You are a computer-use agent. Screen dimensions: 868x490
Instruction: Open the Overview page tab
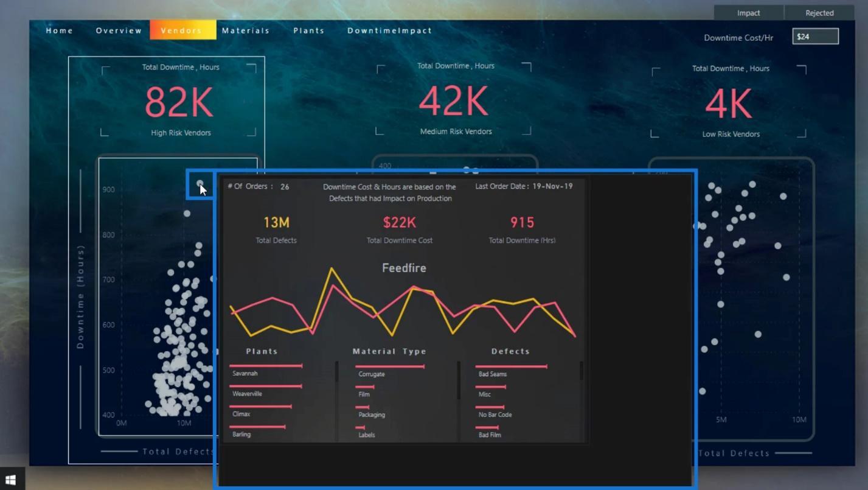119,30
